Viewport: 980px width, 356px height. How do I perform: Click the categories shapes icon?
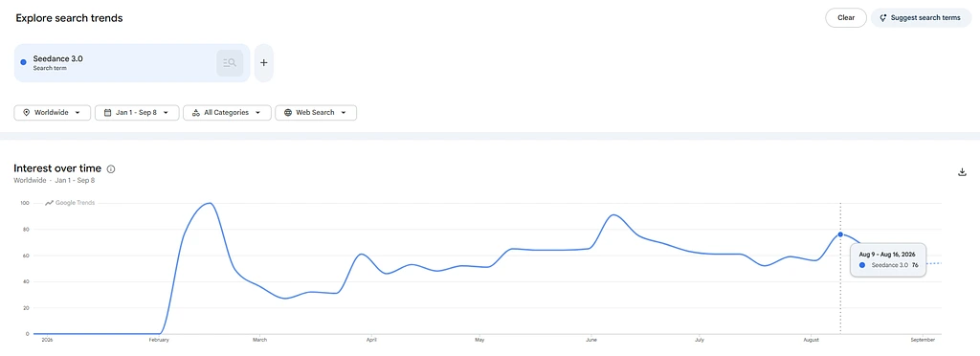point(195,112)
